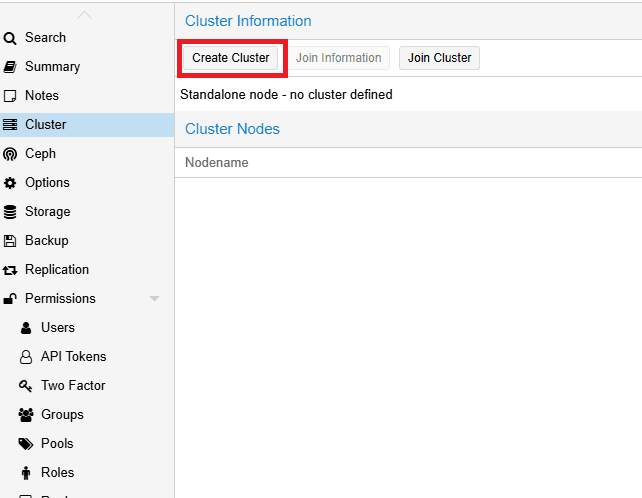Sort by the Nodename column header
Viewport: 642px width, 498px height.
click(217, 163)
